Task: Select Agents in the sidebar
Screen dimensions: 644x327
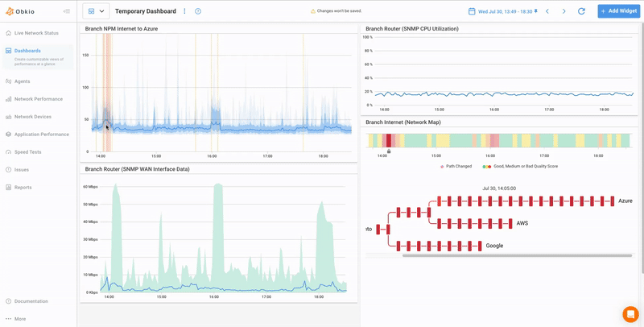Action: 23,81
